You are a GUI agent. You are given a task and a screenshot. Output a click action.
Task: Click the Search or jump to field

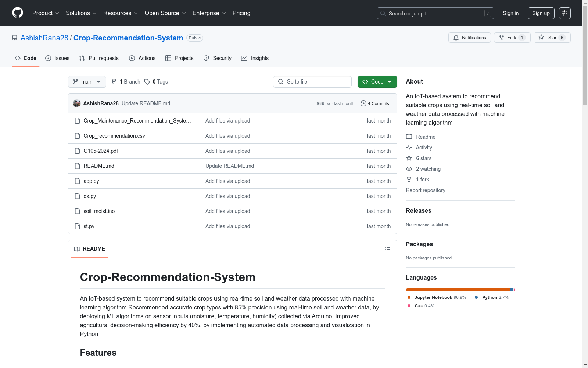435,13
